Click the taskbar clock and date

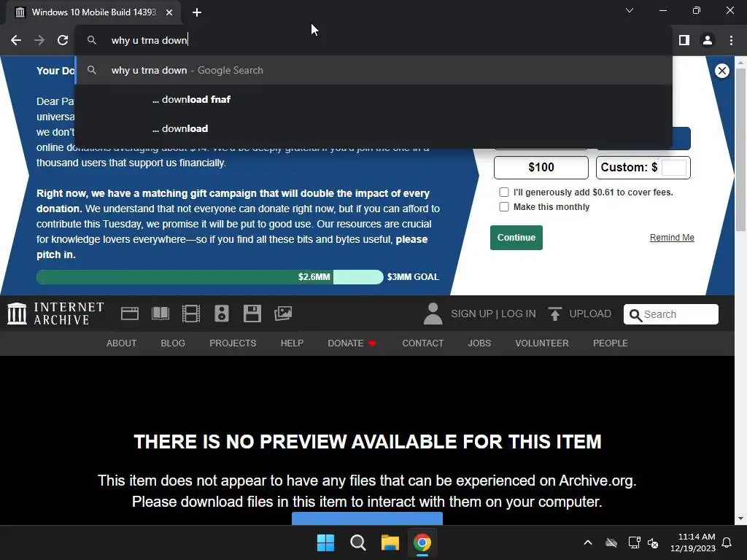tap(693, 542)
